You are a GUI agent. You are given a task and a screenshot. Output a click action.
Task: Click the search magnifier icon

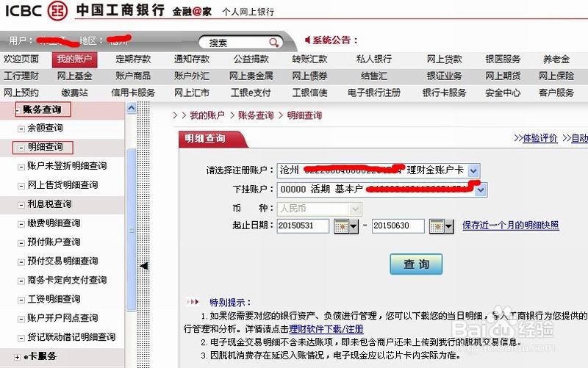click(274, 43)
